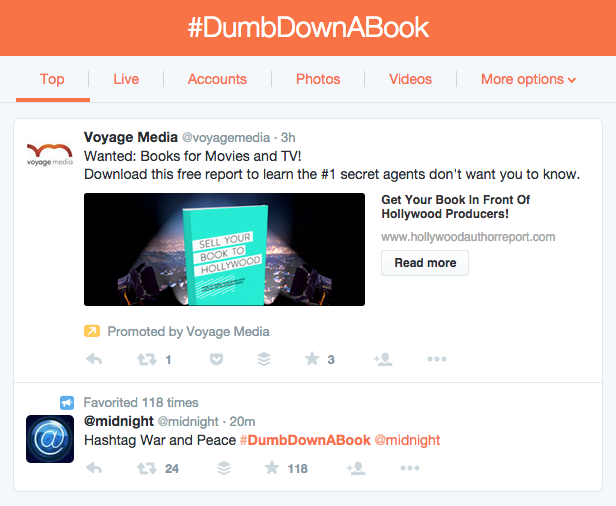Switch to the Photos tab
Image resolution: width=616 pixels, height=506 pixels.
coord(318,79)
